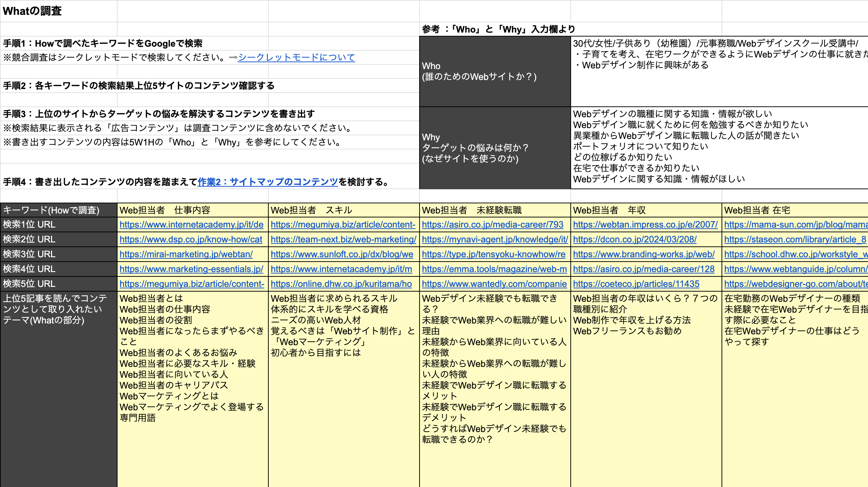Open the internetacademy.jp link in 検索1位 URL row
868x487 pixels.
click(191, 224)
